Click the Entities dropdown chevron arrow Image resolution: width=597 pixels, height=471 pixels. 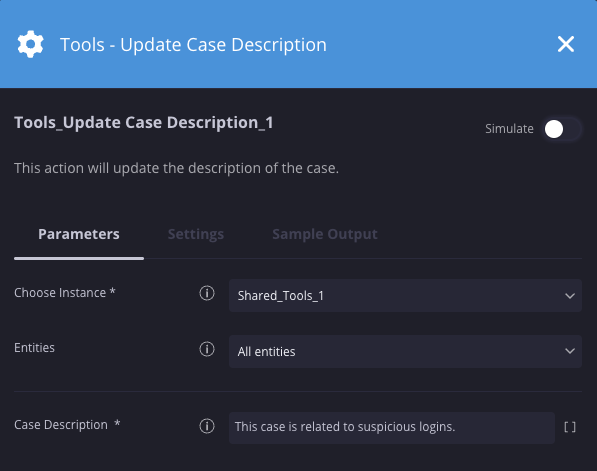[570, 351]
